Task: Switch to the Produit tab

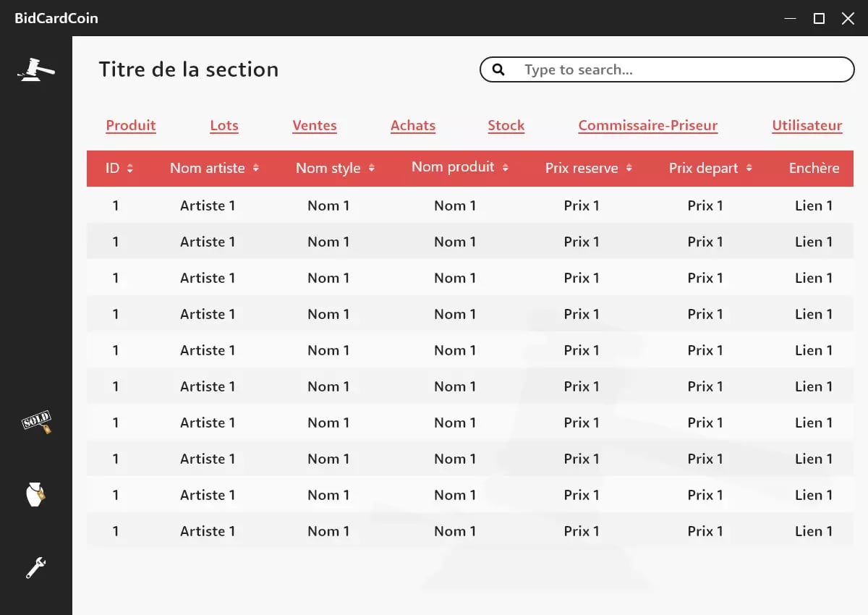Action: coord(131,126)
